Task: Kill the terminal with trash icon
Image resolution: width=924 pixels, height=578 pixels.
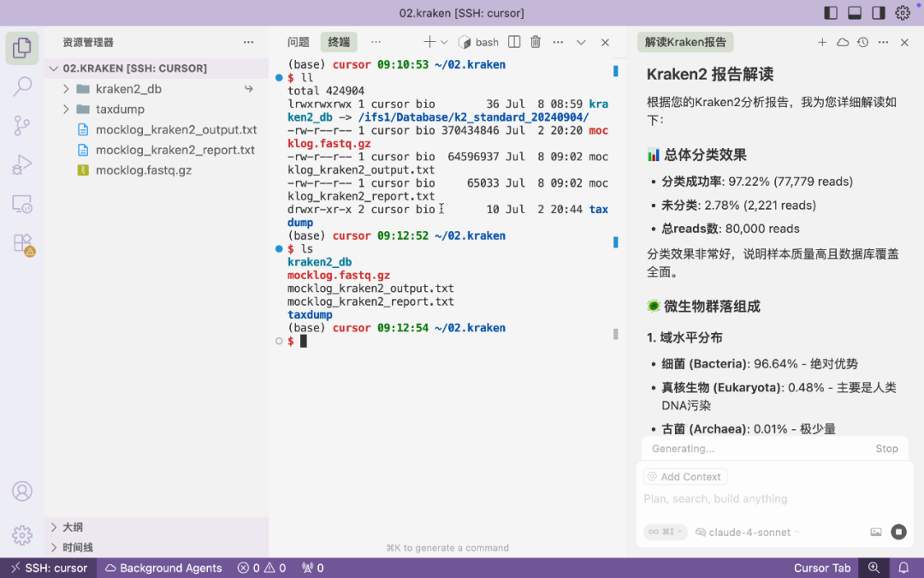Action: (x=535, y=42)
